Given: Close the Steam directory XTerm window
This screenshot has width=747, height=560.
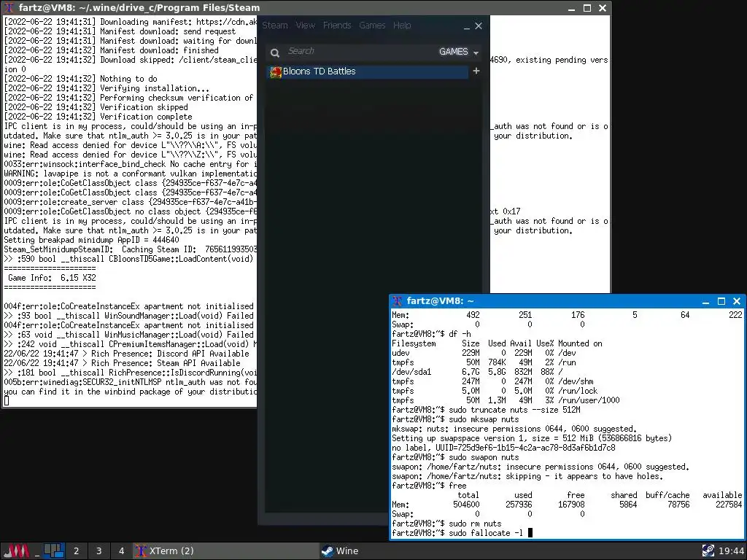Looking at the screenshot, I should [x=602, y=7].
